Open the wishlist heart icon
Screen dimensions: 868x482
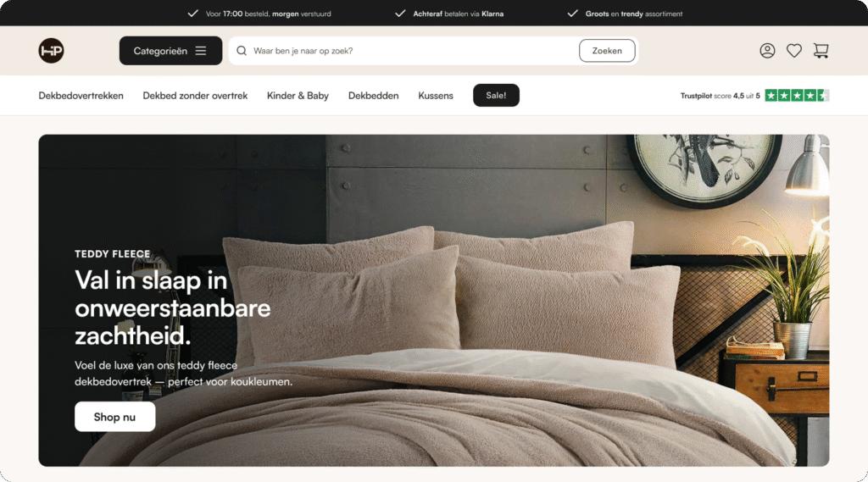pyautogui.click(x=793, y=50)
